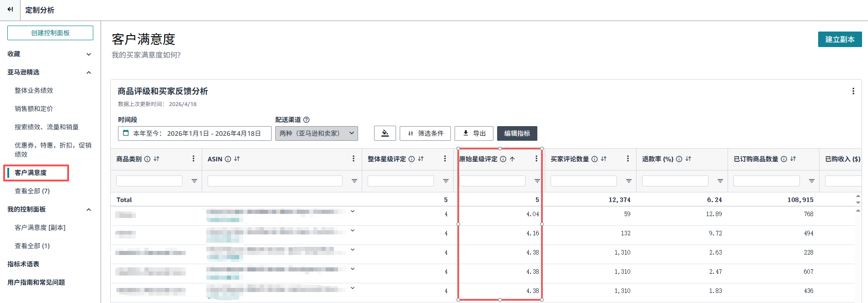Toggle sorting for 已订购商品数量 column
Viewport: 868px width, 303px height.
(793, 159)
